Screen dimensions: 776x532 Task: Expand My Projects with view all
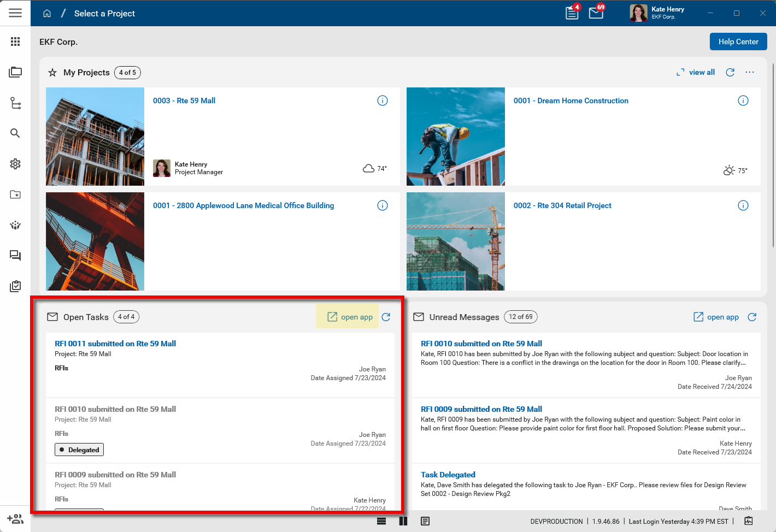coord(696,73)
